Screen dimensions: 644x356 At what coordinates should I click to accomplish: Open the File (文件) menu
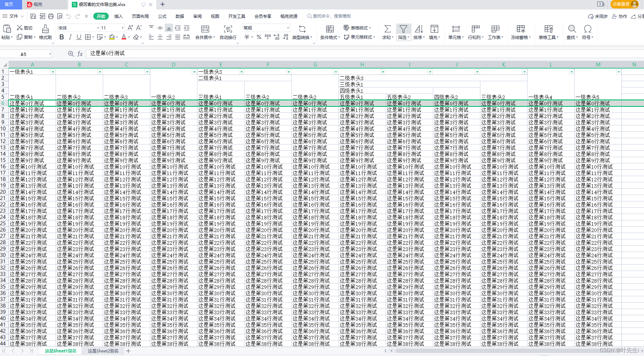click(x=13, y=16)
